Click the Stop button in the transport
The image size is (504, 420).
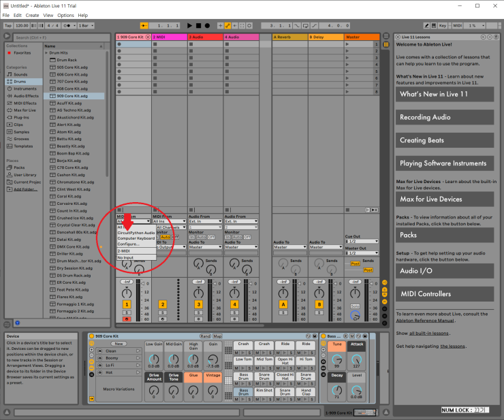[x=199, y=25]
